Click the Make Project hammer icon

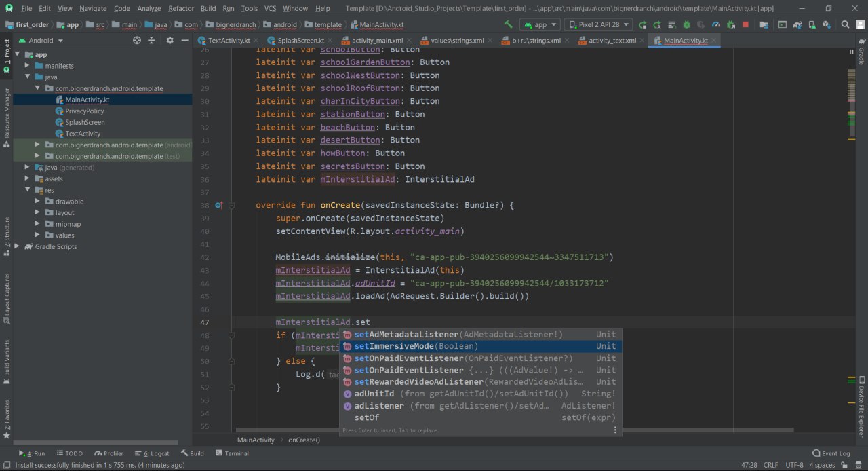[508, 24]
